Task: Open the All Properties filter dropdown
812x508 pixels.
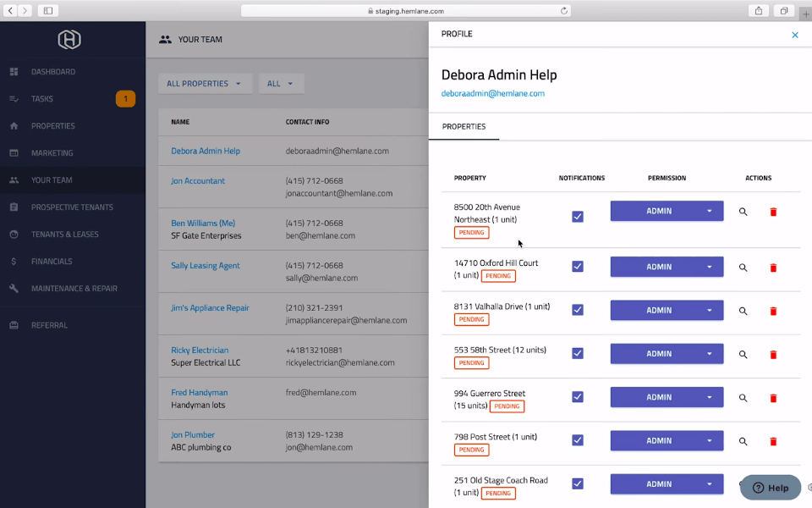Action: [204, 84]
